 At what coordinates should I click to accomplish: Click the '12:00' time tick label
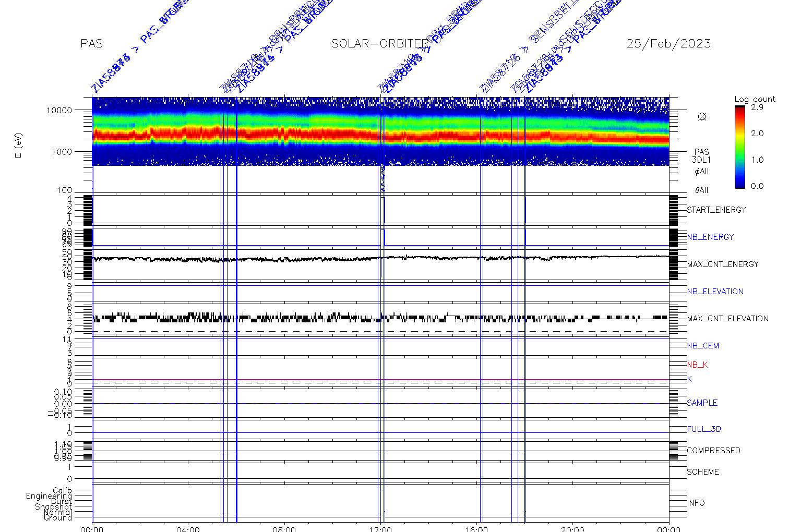[x=380, y=529]
